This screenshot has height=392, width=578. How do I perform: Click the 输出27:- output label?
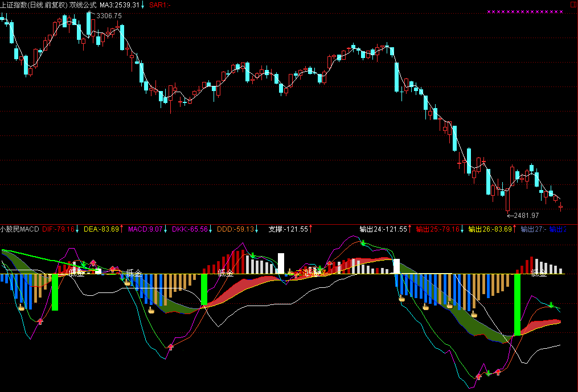[533, 229]
